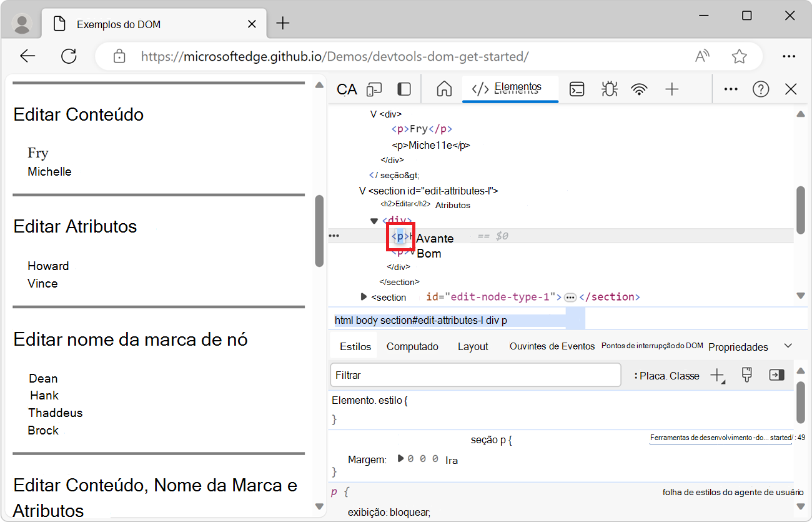The image size is (812, 522).
Task: Go back with the browser back arrow
Action: 27,56
